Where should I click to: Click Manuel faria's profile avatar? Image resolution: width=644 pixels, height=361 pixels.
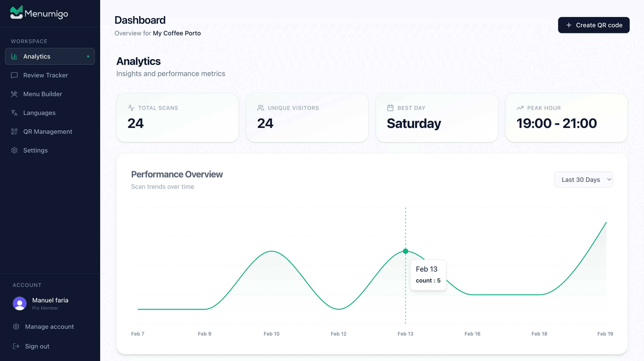[20, 304]
